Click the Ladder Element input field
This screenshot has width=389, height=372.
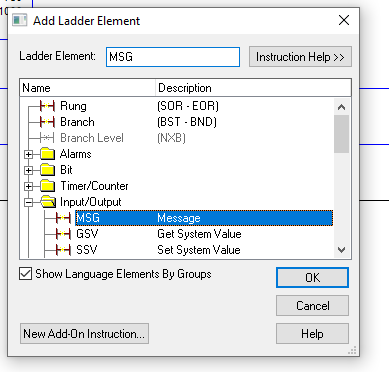click(x=173, y=57)
